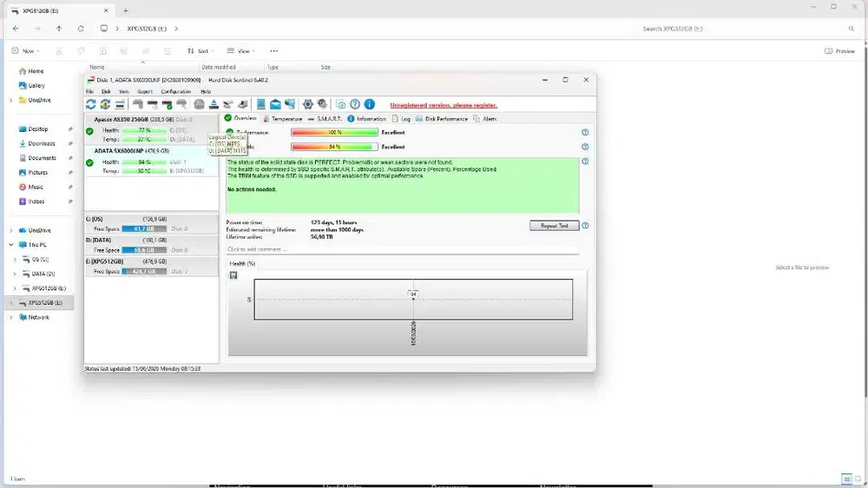Open the Disk menu in Hard Disk Sentinel
868x488 pixels.
click(106, 91)
